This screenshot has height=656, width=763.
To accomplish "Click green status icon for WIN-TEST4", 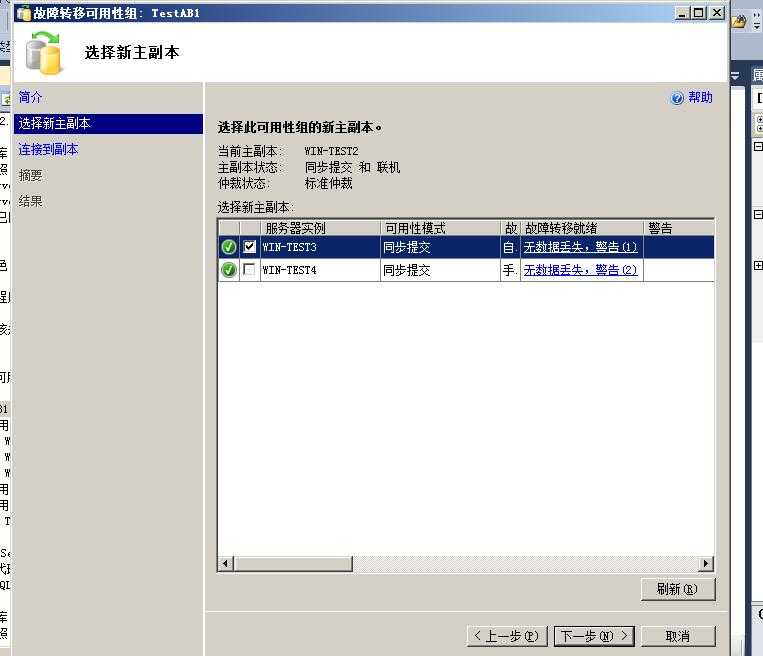I will pos(229,270).
